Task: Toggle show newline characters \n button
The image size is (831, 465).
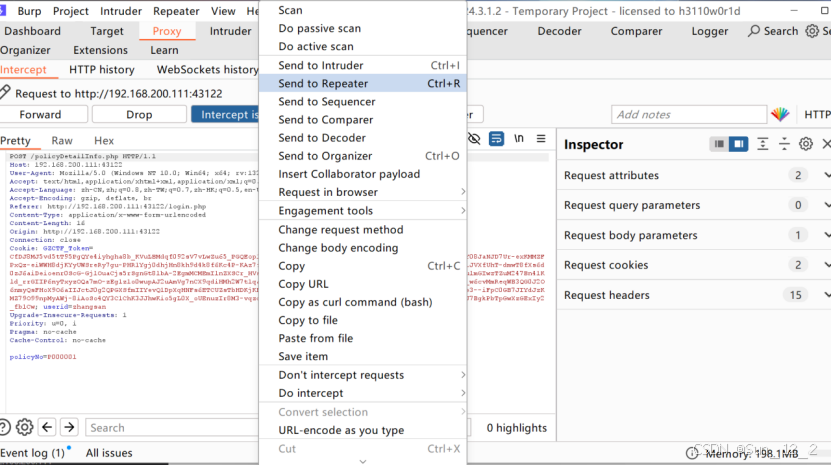Action: 519,138
